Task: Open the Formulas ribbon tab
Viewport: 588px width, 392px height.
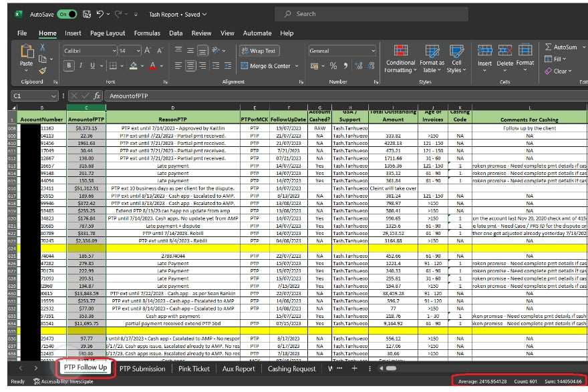Action: [147, 33]
